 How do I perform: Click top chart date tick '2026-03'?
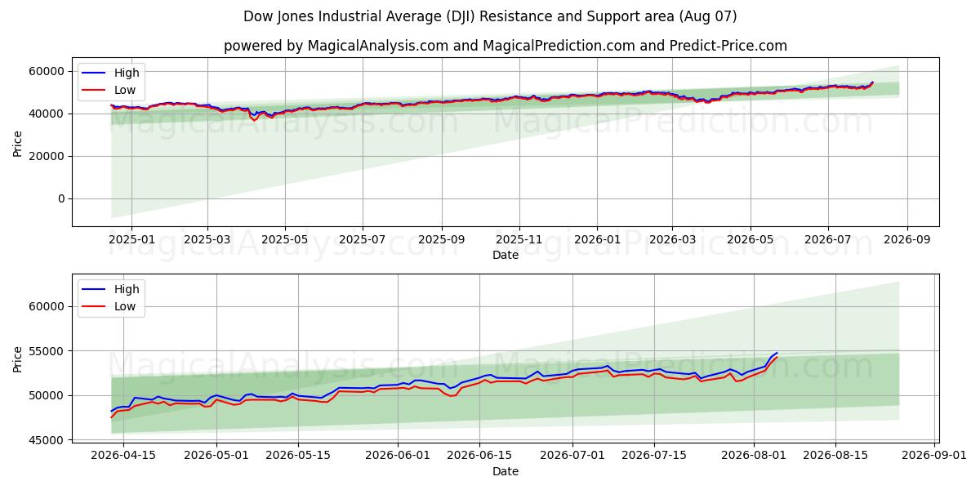point(672,240)
